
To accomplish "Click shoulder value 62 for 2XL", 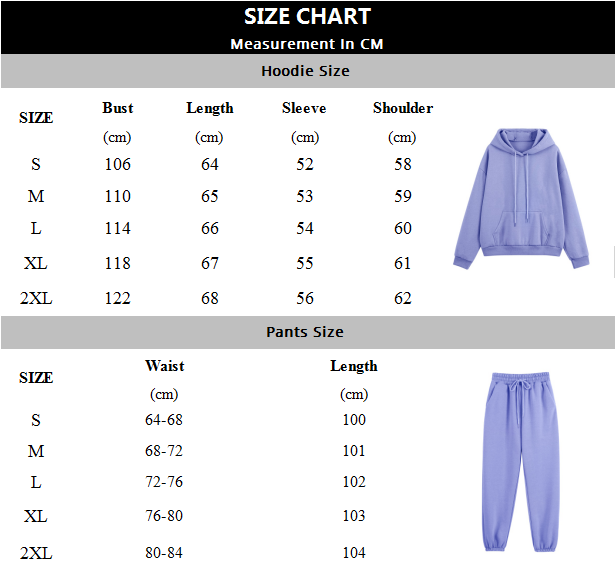I will 403,298.
